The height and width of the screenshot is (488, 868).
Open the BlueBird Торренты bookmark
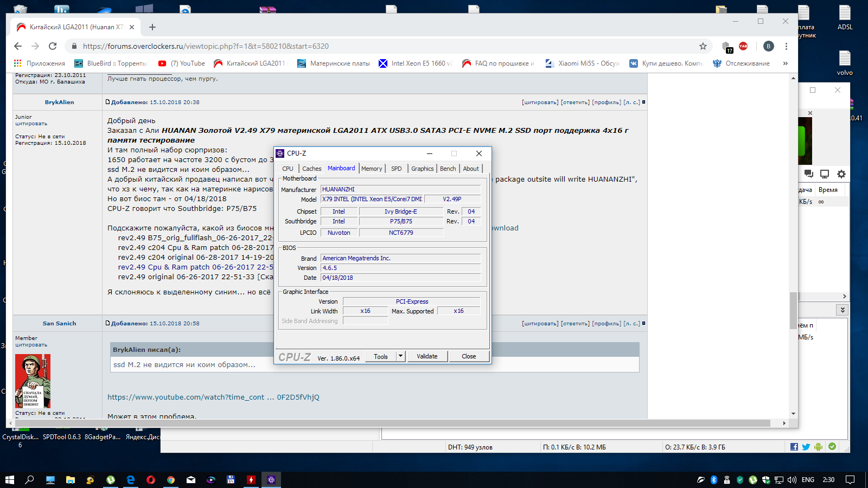(x=111, y=63)
